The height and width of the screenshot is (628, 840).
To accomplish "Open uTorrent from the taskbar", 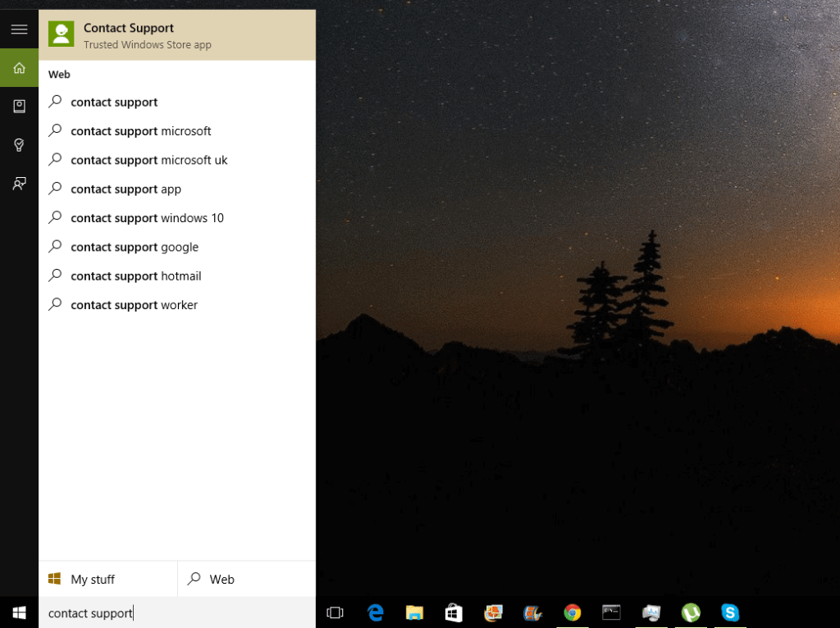I will pos(691,612).
